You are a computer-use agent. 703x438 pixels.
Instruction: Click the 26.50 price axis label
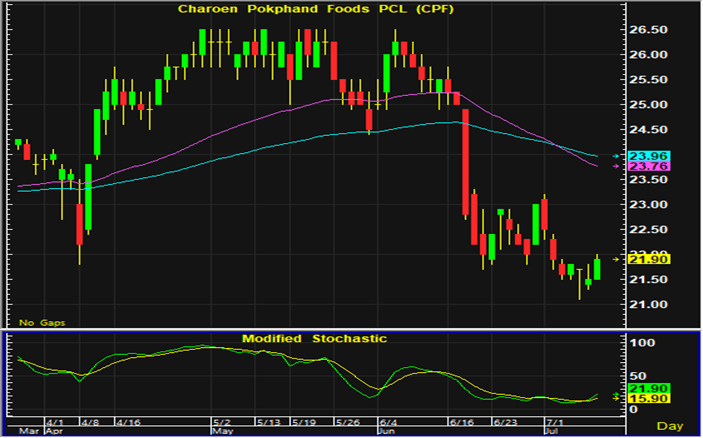(x=648, y=30)
